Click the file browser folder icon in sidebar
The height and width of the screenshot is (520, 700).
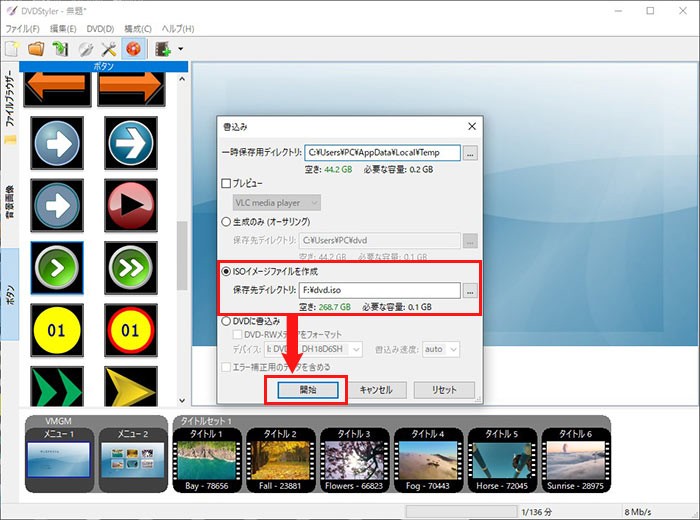(x=10, y=140)
